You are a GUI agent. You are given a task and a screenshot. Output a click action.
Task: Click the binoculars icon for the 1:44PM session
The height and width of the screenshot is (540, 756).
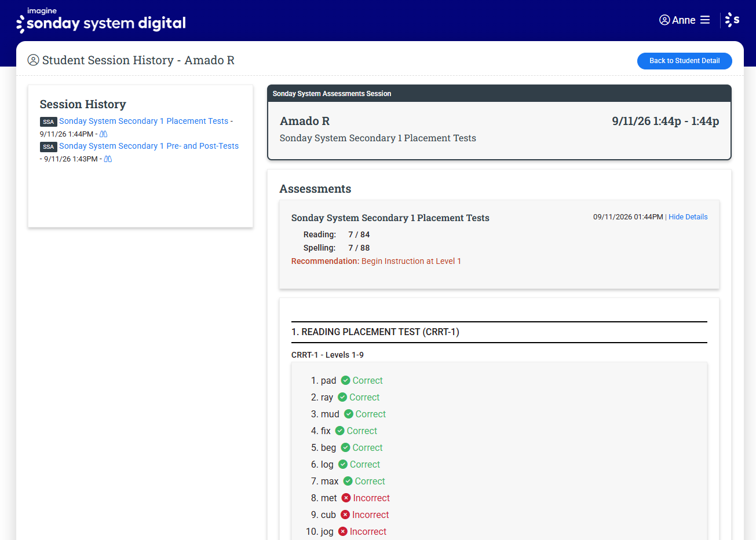point(104,134)
